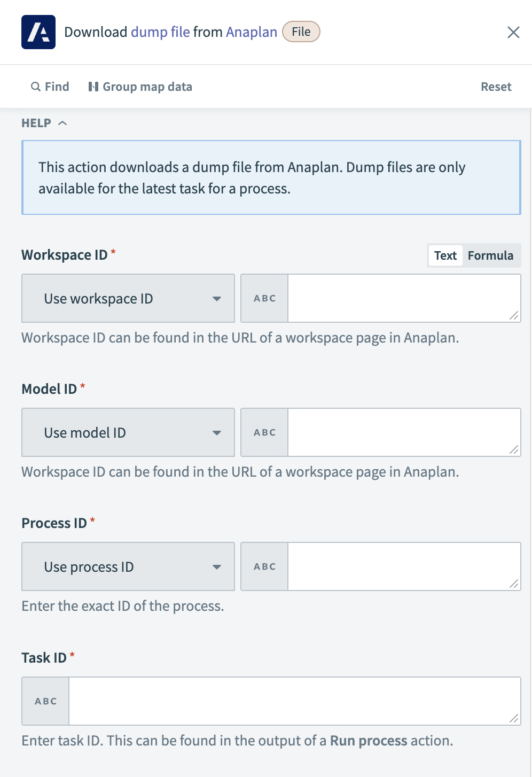This screenshot has height=777, width=532.
Task: Click the File type pill badge
Action: click(x=301, y=32)
